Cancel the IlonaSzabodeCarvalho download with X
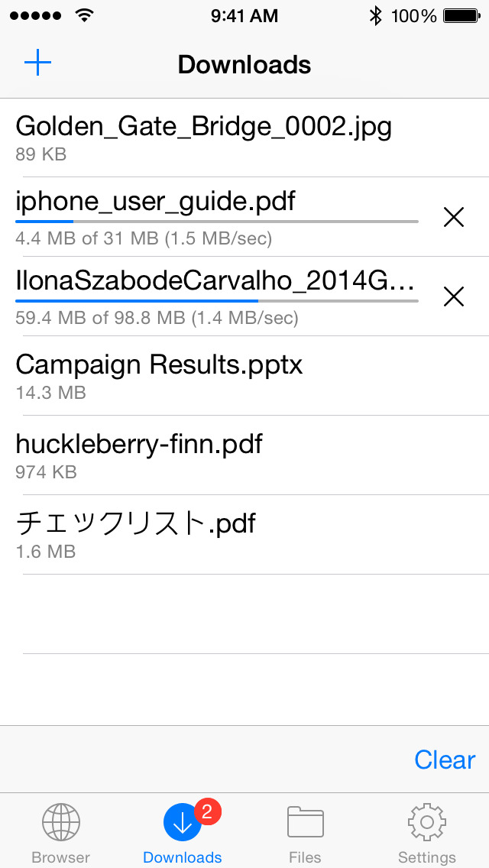This screenshot has width=489, height=868. pyautogui.click(x=454, y=296)
